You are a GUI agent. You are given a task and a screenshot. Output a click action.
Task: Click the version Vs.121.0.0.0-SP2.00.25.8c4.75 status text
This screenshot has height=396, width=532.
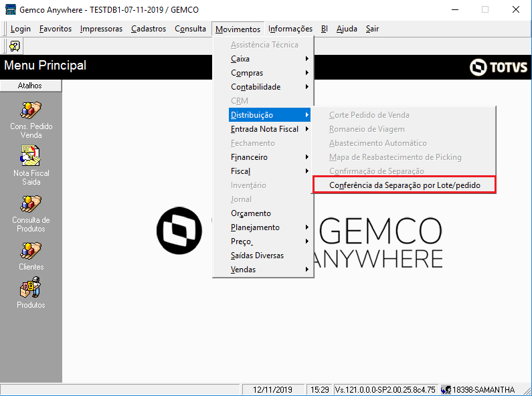click(385, 390)
